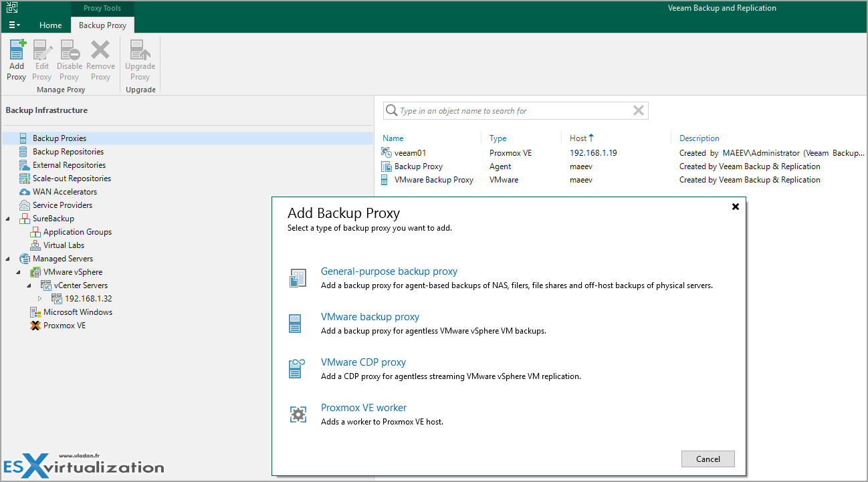Close the Add Backup Proxy dialog

tap(736, 207)
